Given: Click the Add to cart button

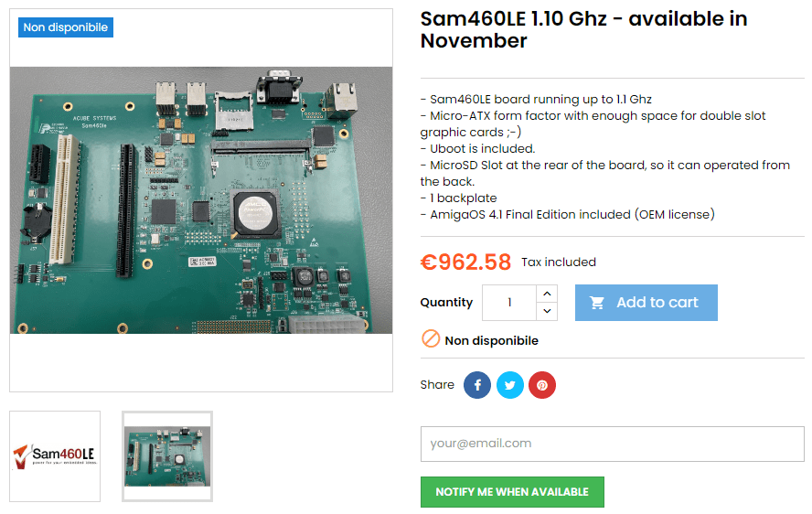Looking at the screenshot, I should pos(646,303).
